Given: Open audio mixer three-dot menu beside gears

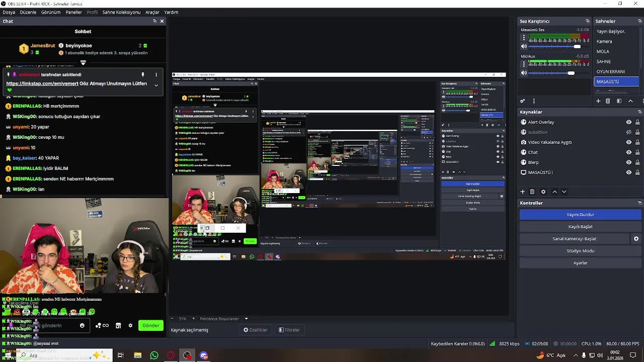Looking at the screenshot, I should (534, 101).
